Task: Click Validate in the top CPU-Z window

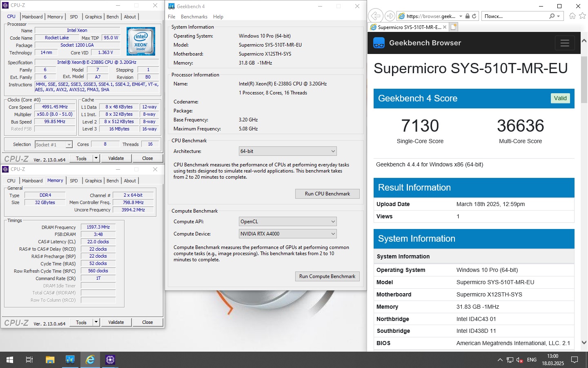Action: pyautogui.click(x=116, y=158)
